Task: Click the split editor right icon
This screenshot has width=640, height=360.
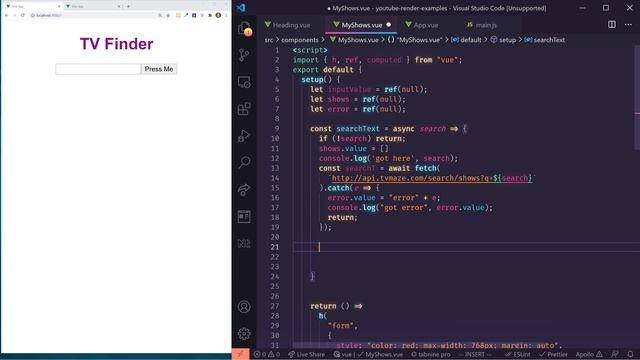Action: pyautogui.click(x=611, y=24)
